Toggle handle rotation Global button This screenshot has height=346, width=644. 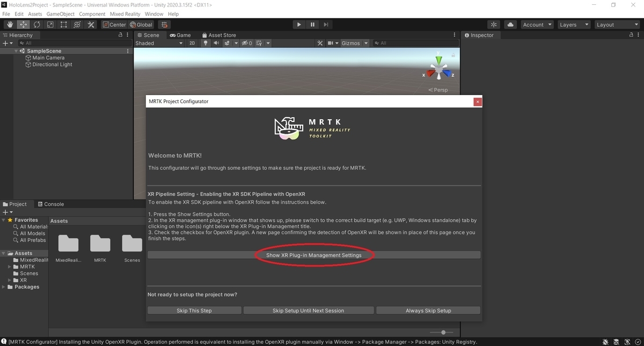pyautogui.click(x=141, y=25)
